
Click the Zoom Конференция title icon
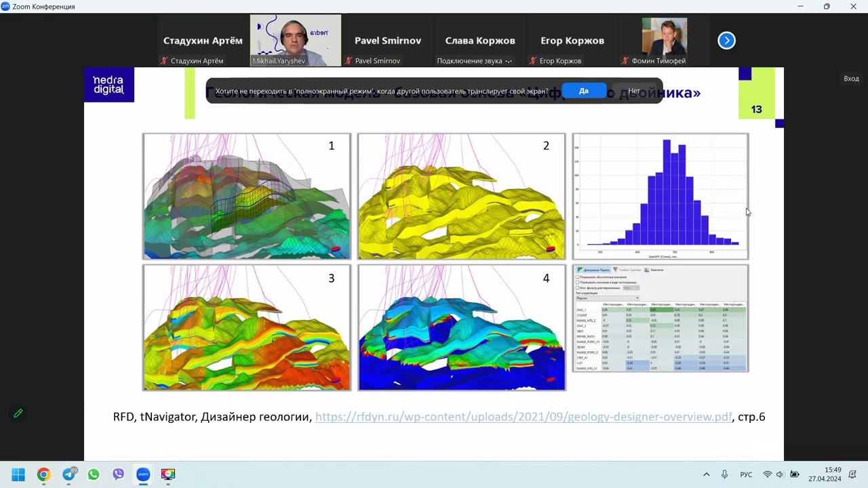(x=5, y=6)
